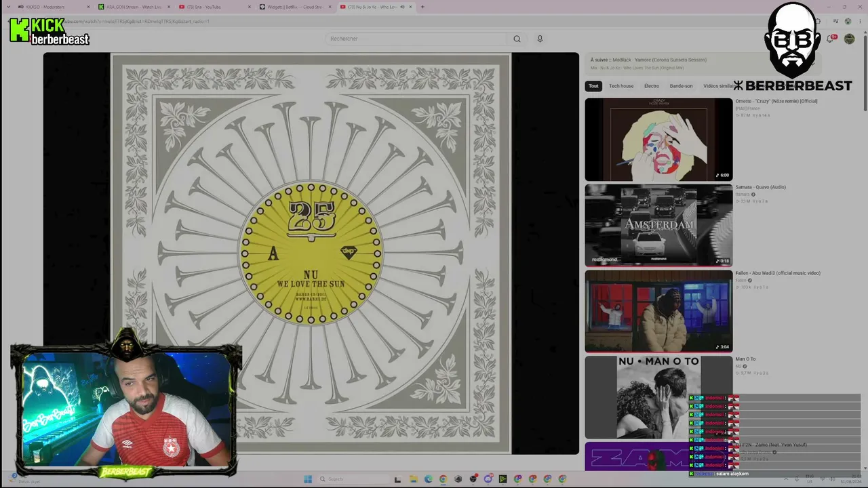The image size is (868, 488).
Task: Open the Fallon Abu Wadi3 video thumbnail
Action: (x=658, y=311)
